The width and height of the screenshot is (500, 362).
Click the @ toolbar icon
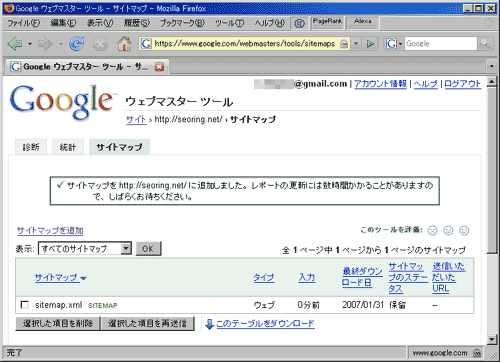click(300, 23)
